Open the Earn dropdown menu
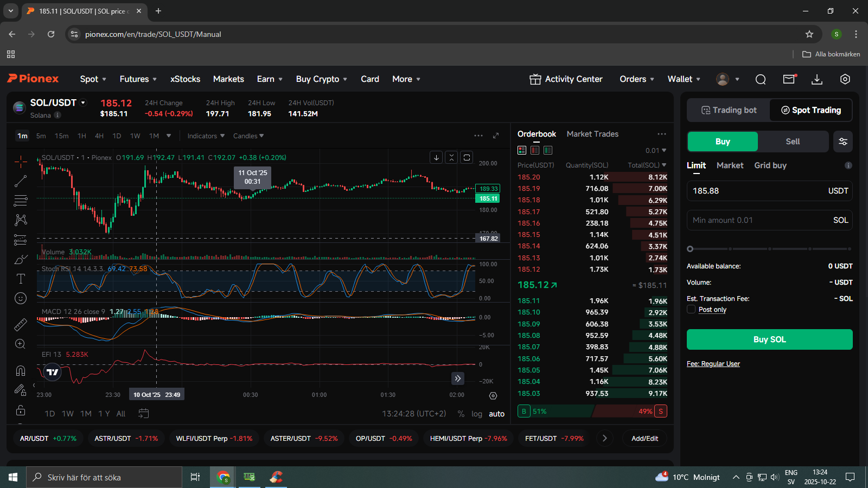The width and height of the screenshot is (868, 488). coord(270,79)
